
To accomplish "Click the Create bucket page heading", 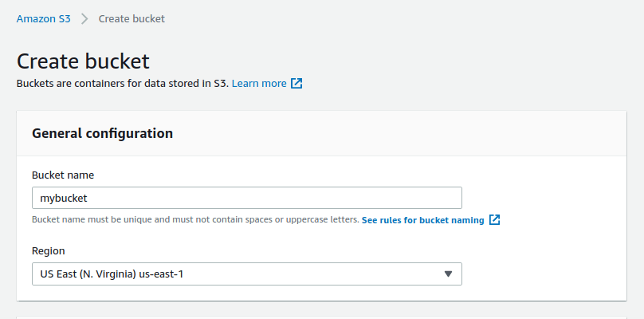I will [x=83, y=61].
